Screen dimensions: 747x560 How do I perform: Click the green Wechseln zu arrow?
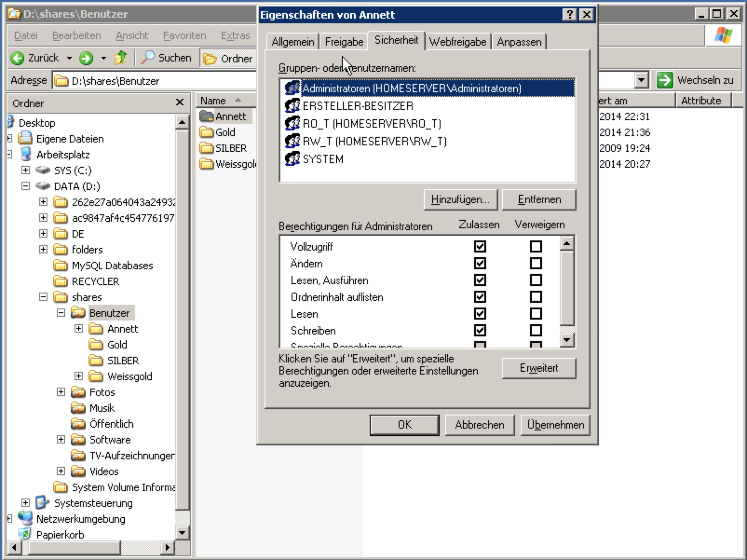coord(665,80)
